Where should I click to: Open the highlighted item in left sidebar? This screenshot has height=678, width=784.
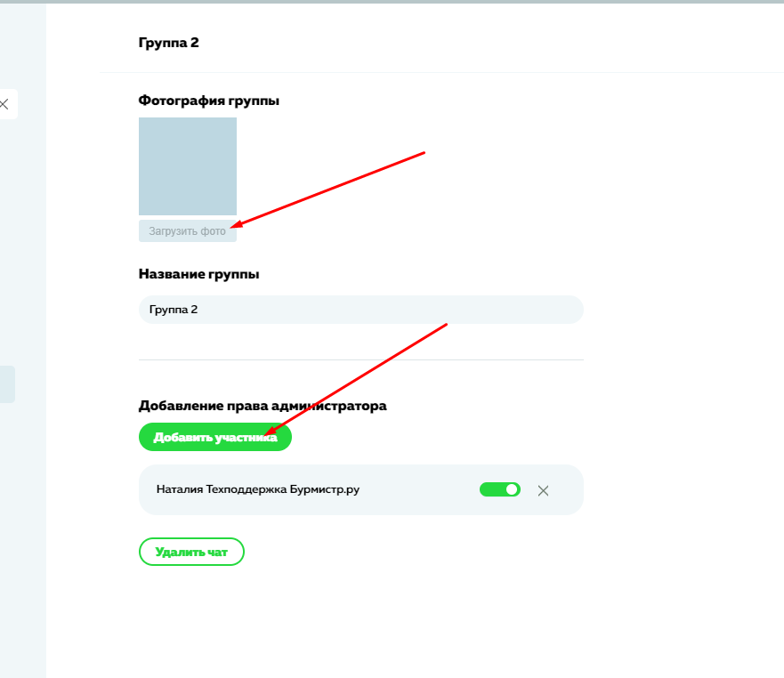[x=7, y=384]
